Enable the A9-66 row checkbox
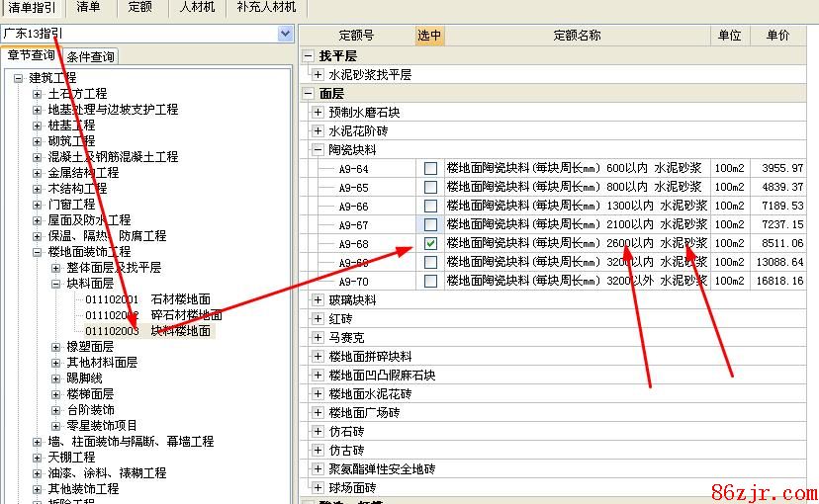This screenshot has width=819, height=504. coord(430,207)
